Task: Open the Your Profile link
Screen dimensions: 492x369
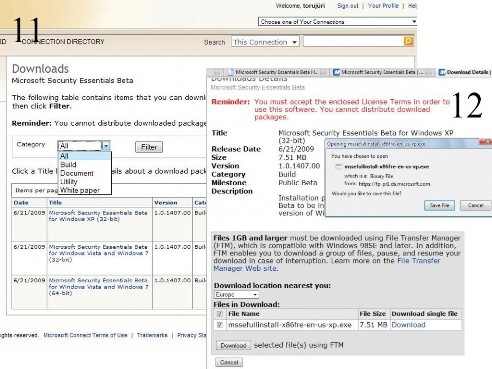Action: (383, 6)
